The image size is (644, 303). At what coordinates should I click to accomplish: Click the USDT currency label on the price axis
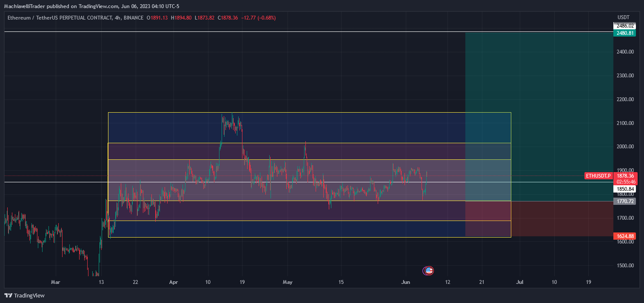click(x=623, y=17)
